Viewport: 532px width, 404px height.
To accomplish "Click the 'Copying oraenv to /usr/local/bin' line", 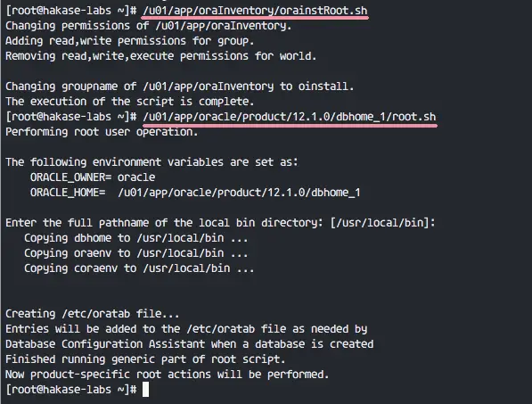I will pos(136,253).
